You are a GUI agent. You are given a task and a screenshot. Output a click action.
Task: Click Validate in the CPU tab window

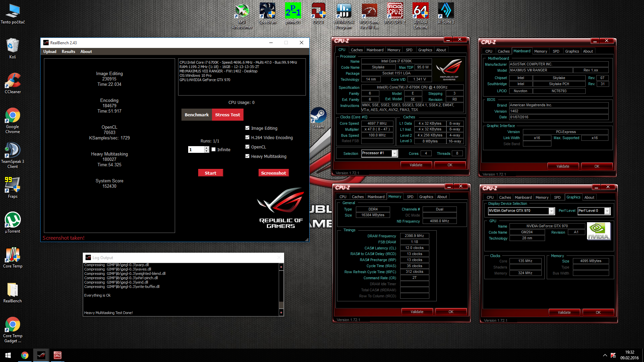416,165
